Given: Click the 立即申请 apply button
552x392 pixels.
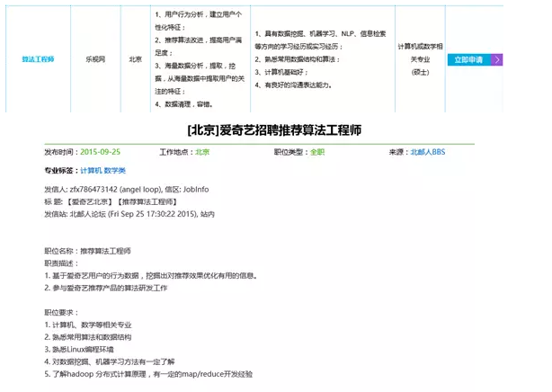Looking at the screenshot, I should [469, 59].
